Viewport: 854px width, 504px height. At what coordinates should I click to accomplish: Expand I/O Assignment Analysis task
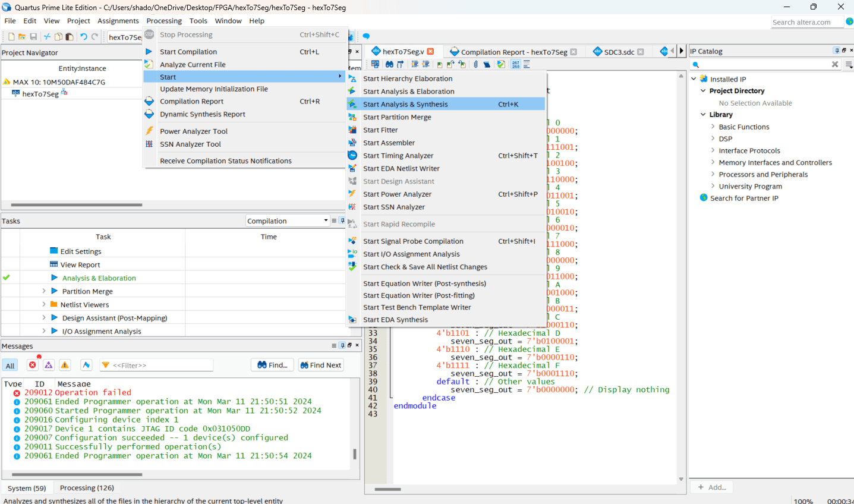pos(44,331)
